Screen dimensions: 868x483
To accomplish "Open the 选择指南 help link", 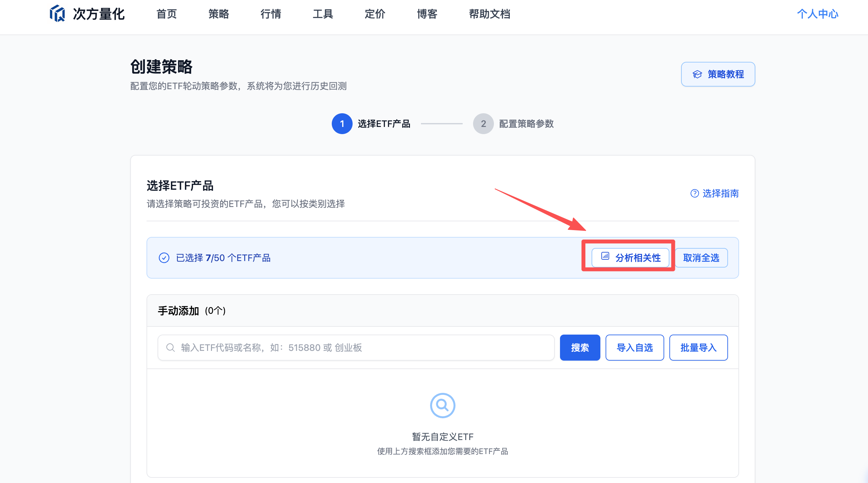I will click(715, 193).
